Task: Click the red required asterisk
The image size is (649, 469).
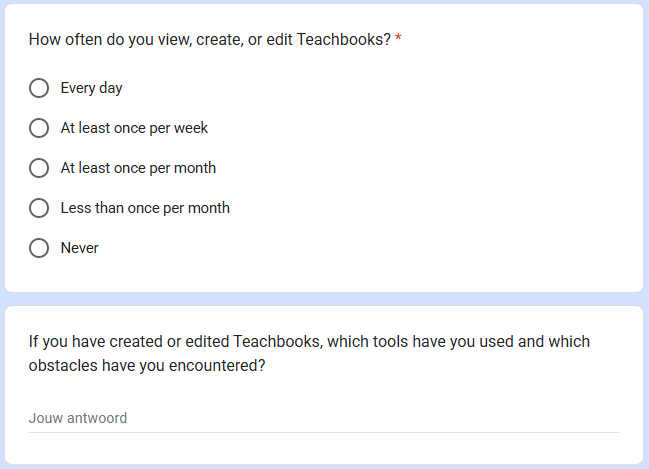Action: pos(399,40)
